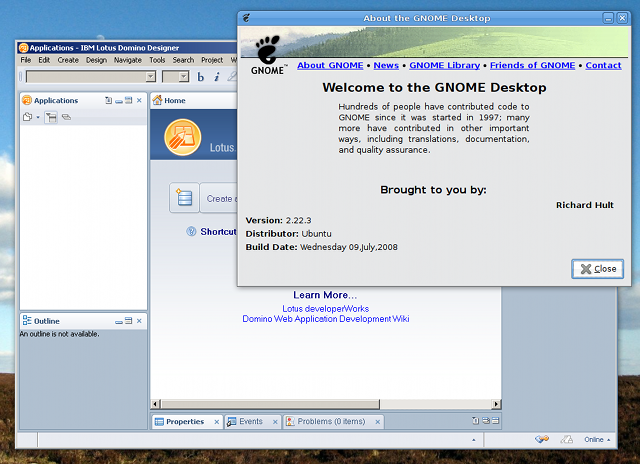This screenshot has width=640, height=464.
Task: Click the About GNOME window menu icon
Action: click(x=246, y=18)
